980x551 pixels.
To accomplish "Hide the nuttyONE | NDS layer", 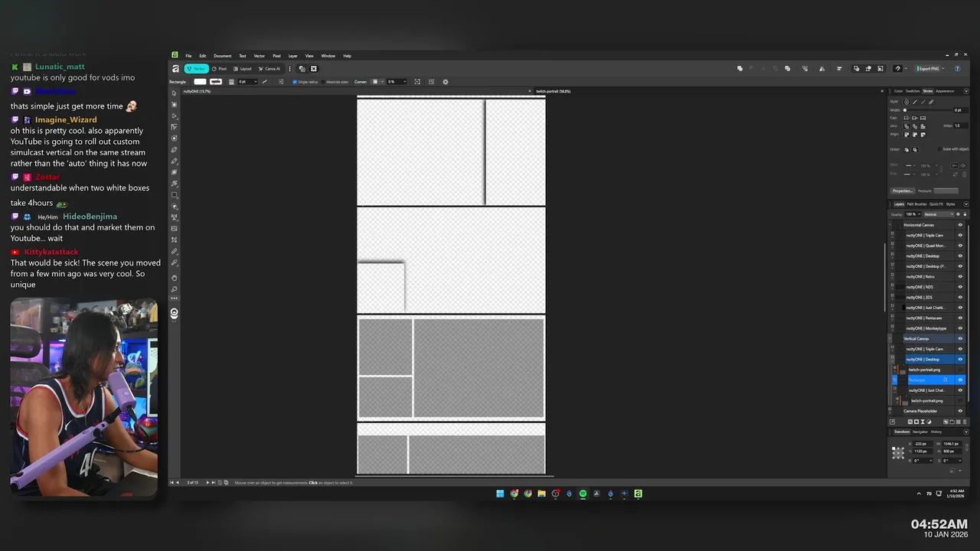I will pos(960,287).
